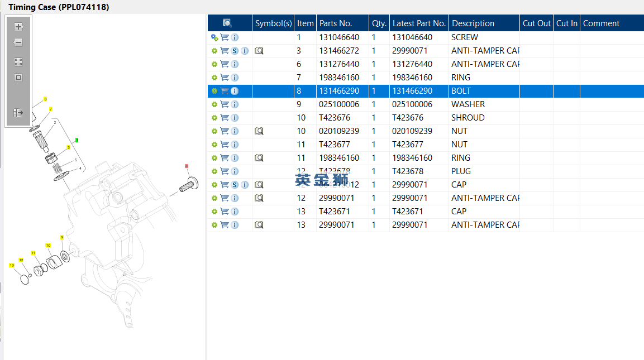
Task: Click the Timing Case (PPL074118) title
Action: pos(59,7)
